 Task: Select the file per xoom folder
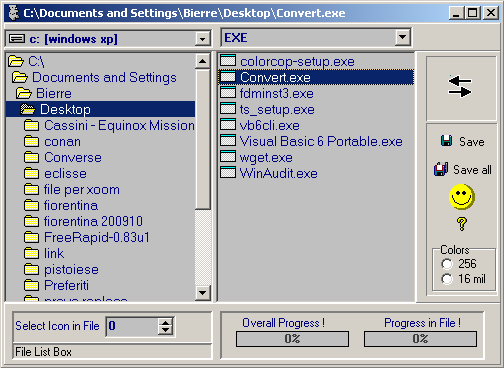pos(82,189)
